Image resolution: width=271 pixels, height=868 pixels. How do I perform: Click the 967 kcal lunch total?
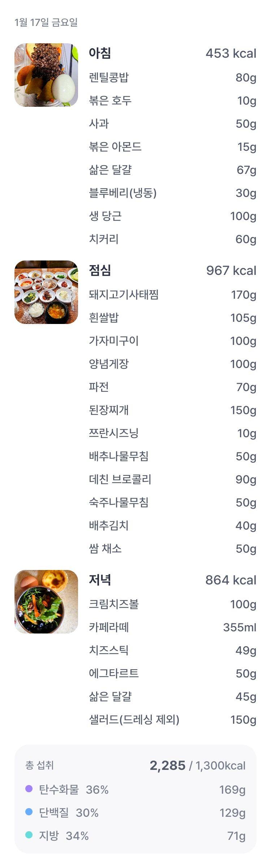[x=231, y=271]
